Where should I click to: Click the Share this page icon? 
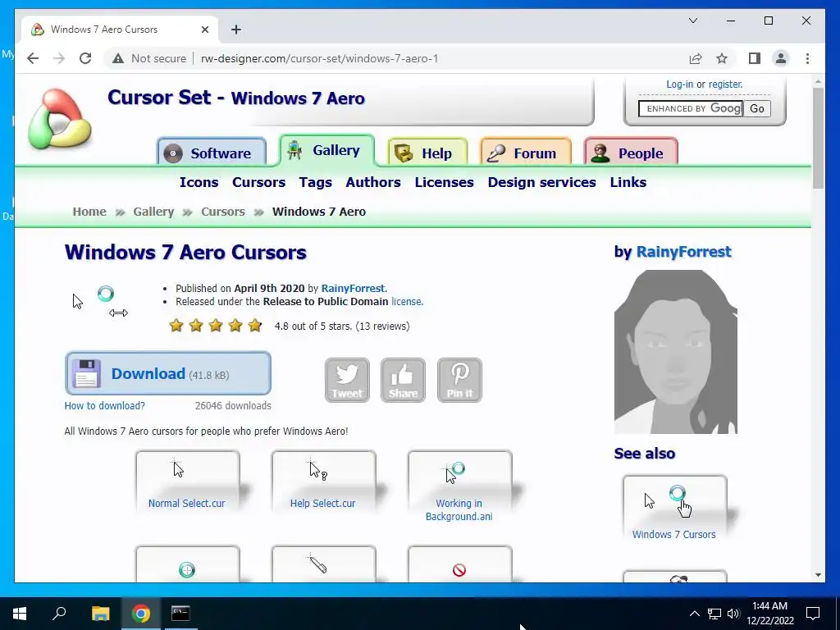[x=696, y=58]
